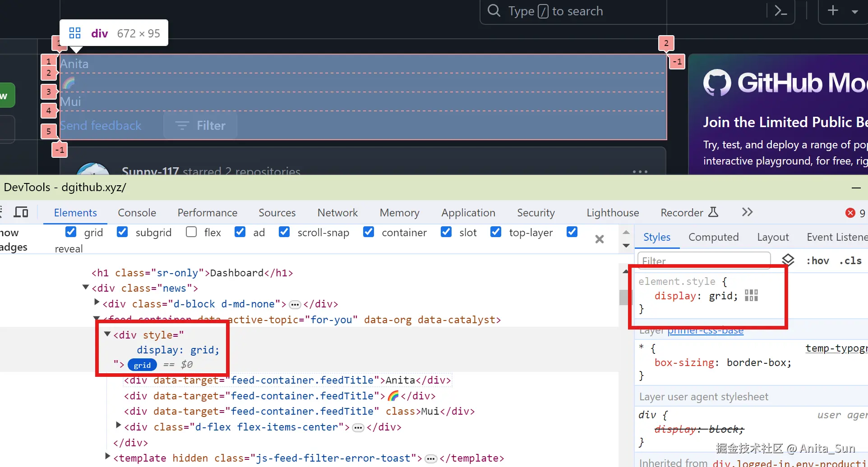The height and width of the screenshot is (467, 868).
Task: Collapse the feed-container node
Action: (97, 318)
